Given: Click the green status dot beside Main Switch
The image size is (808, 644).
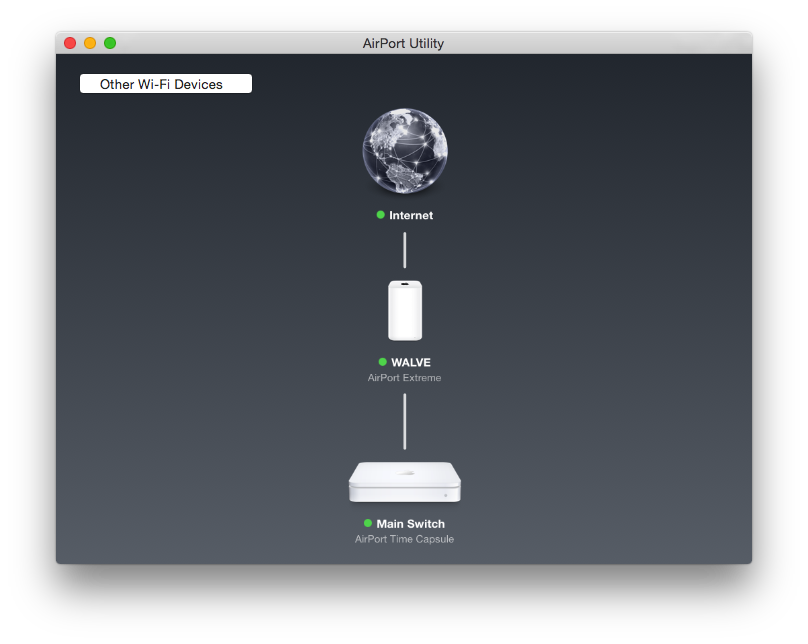Looking at the screenshot, I should (x=368, y=523).
